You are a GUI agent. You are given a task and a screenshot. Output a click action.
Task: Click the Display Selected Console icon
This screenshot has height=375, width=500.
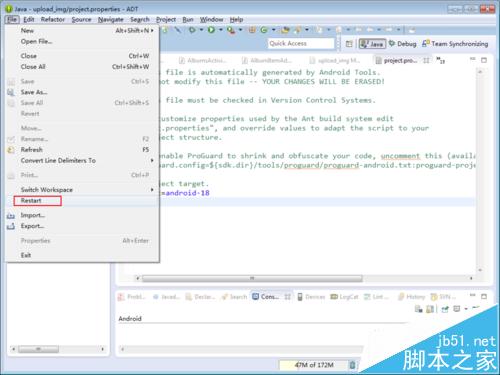click(457, 309)
